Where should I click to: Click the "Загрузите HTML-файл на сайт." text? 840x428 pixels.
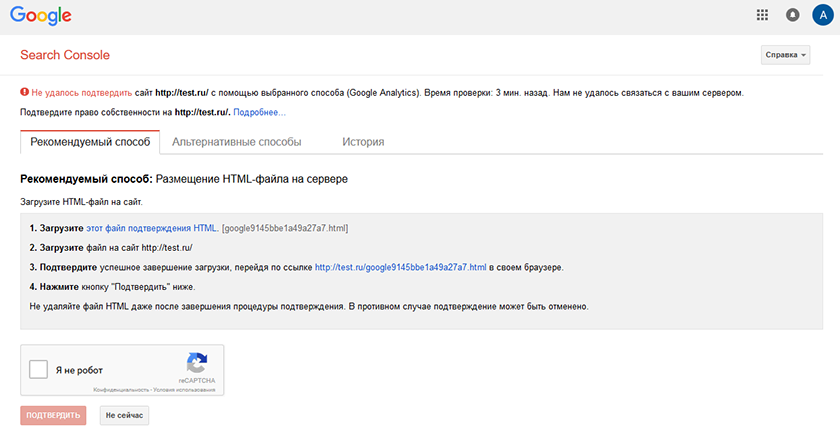(81, 202)
